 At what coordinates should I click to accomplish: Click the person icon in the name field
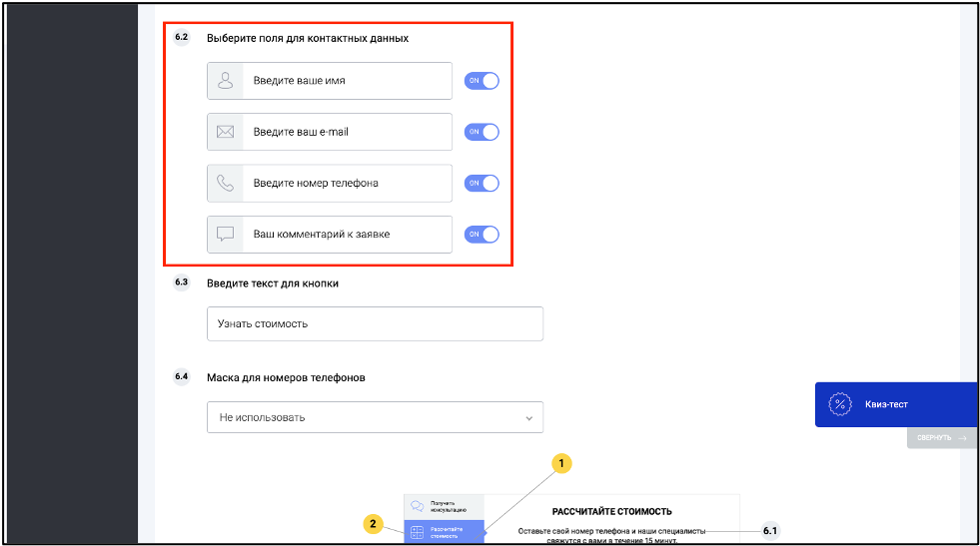225,81
